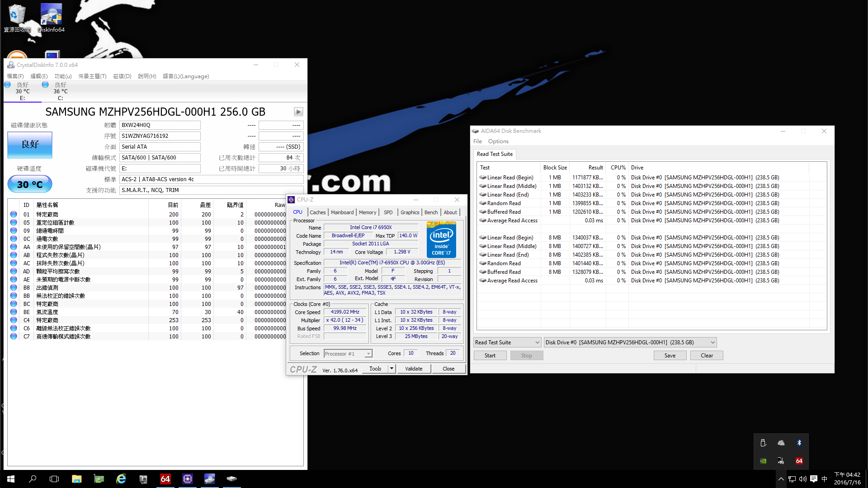This screenshot has height=488, width=868.
Task: Click the AIDA64 tray icon
Action: (x=799, y=461)
